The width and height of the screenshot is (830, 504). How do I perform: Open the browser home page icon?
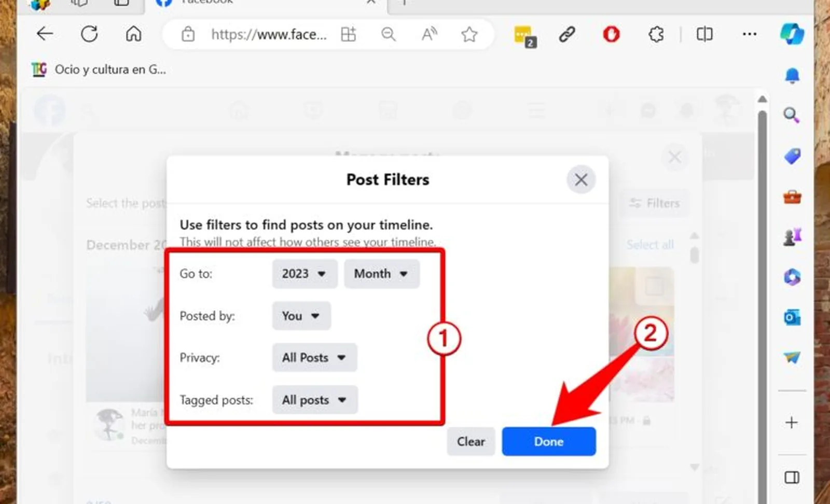(133, 34)
